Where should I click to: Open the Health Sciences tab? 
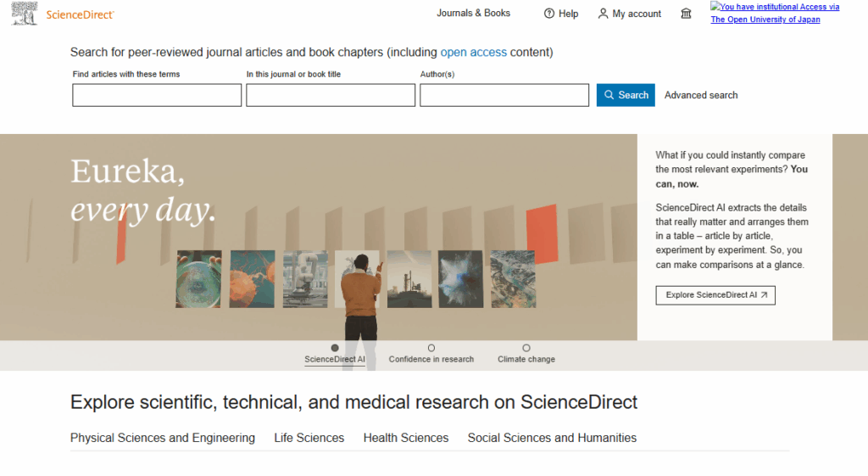pos(406,438)
